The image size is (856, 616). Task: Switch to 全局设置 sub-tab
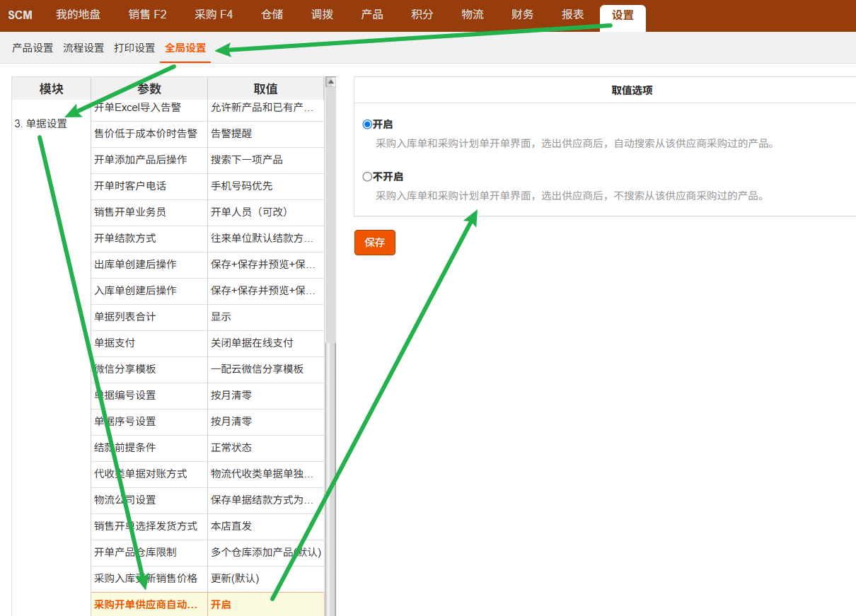coord(185,48)
